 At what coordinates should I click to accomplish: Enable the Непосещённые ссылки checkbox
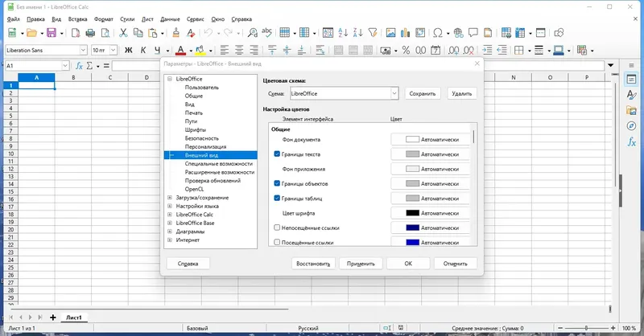tap(278, 228)
